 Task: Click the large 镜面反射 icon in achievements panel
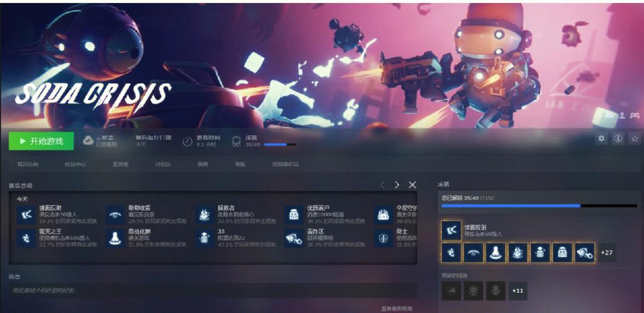(451, 230)
